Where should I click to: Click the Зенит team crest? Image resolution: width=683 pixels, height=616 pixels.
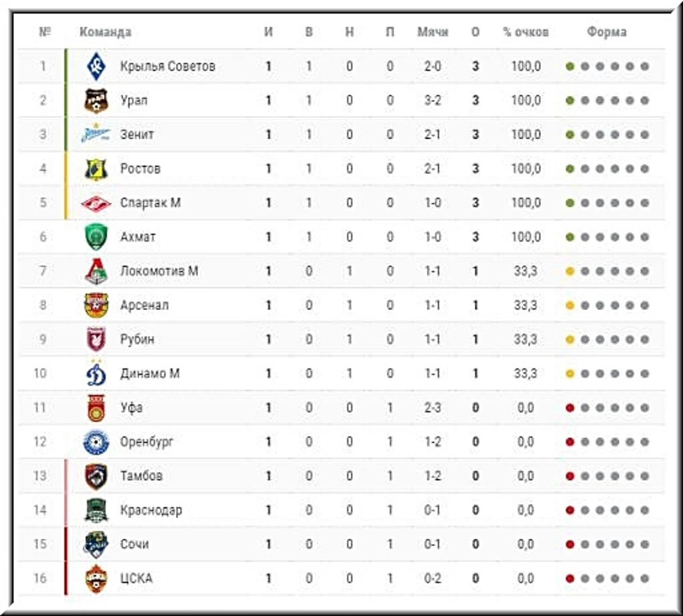tap(96, 134)
